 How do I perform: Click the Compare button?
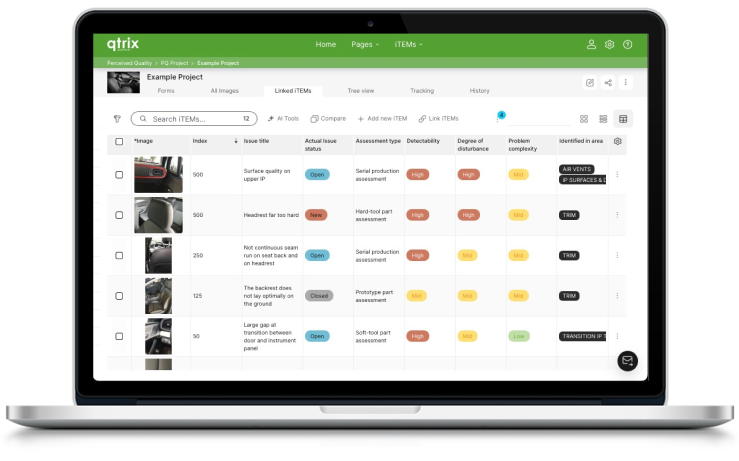(329, 119)
